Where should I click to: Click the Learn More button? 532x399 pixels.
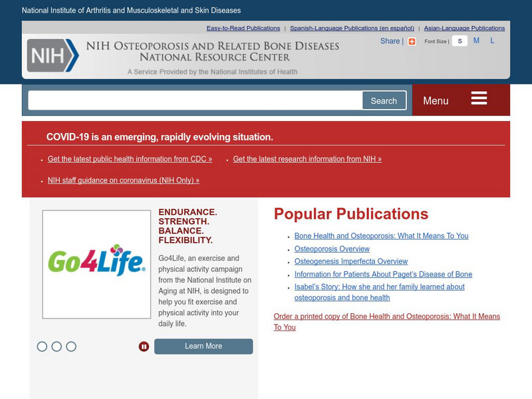[203, 346]
